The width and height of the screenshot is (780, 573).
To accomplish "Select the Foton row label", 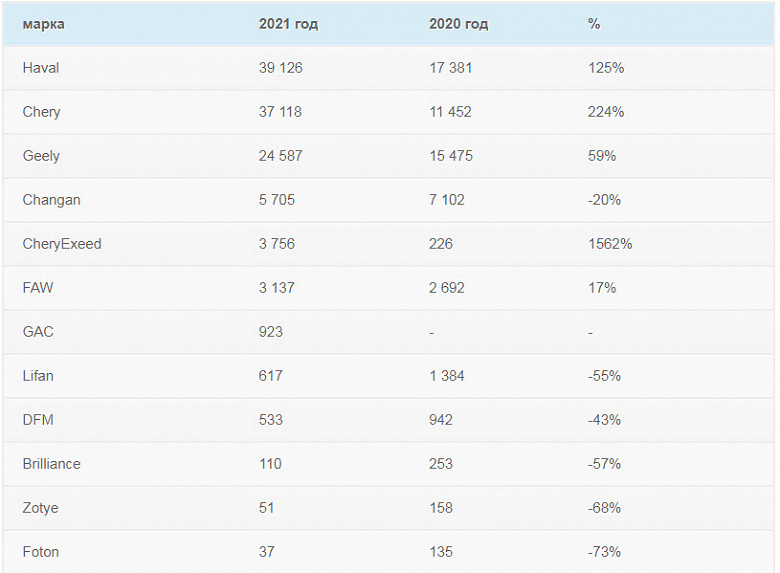I will 41,552.
